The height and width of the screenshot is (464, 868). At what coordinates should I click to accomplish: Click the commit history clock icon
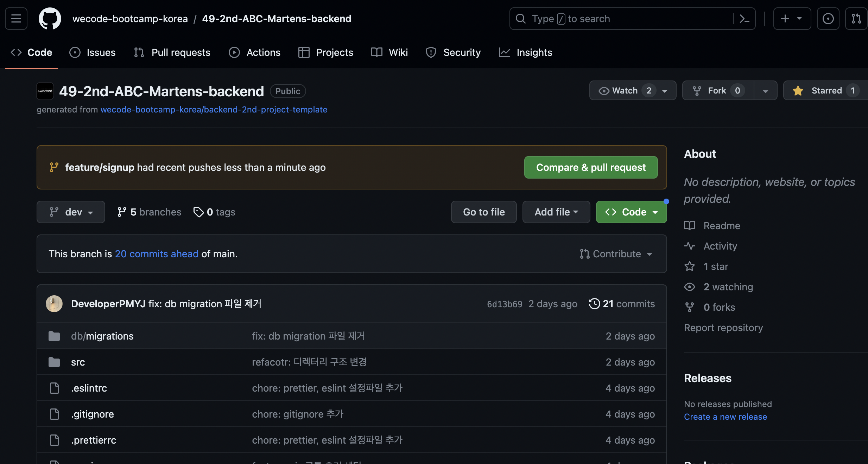[x=594, y=304]
